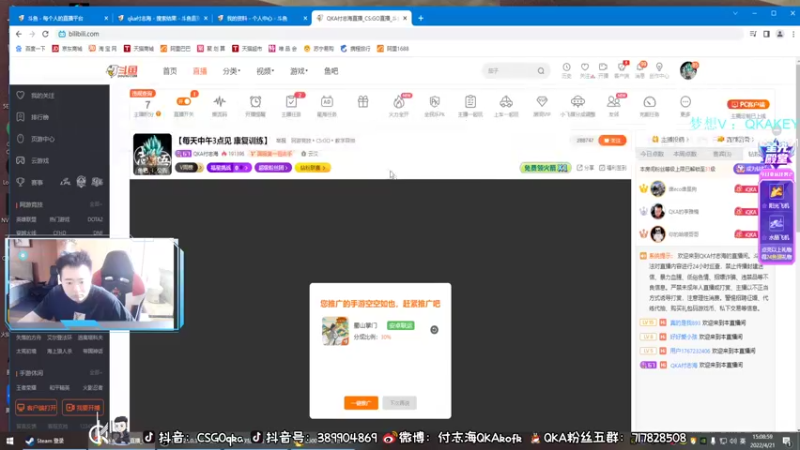Select the 直播 live menu item
The width and height of the screenshot is (800, 450).
point(199,71)
